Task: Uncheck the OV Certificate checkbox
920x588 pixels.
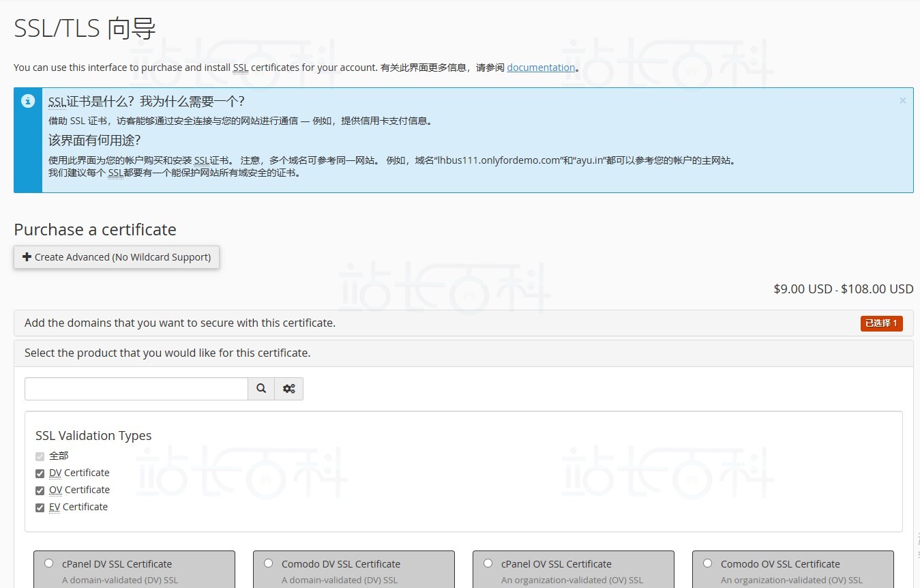Action: coord(40,490)
